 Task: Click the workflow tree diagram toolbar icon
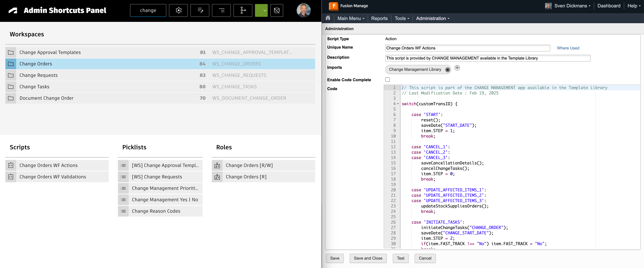coord(243,10)
